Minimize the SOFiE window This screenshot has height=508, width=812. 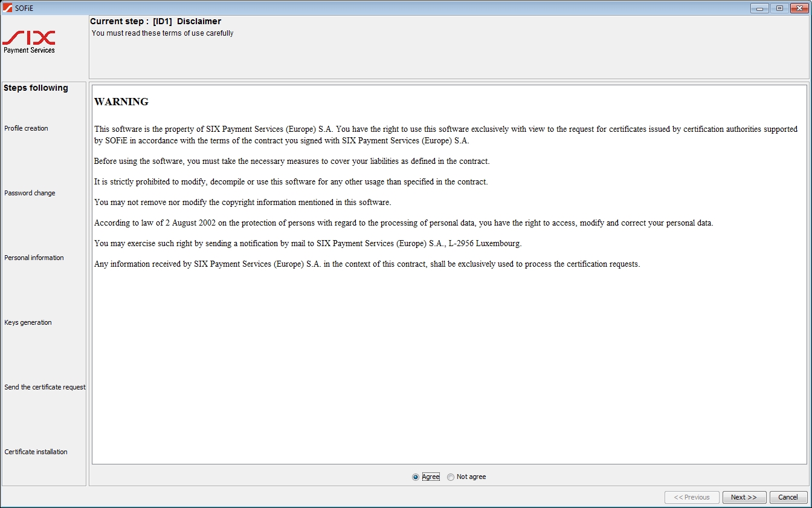pyautogui.click(x=759, y=8)
